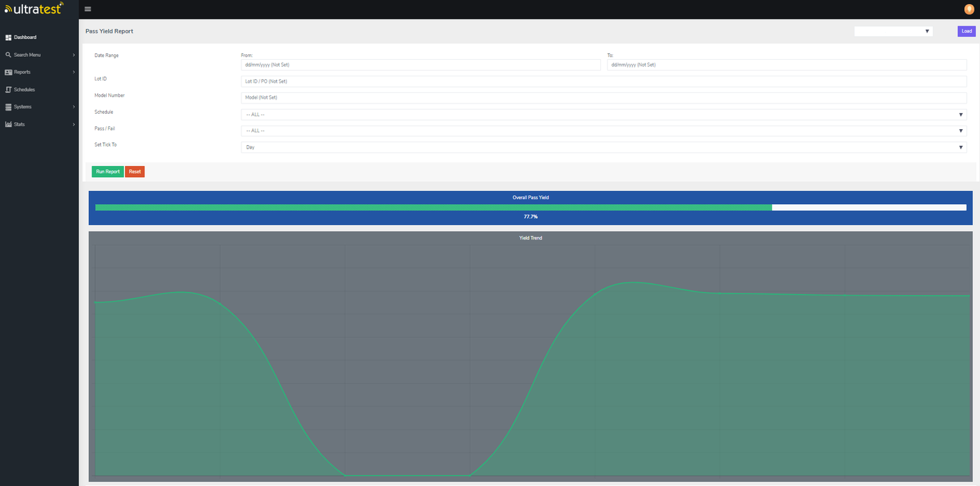The image size is (980, 486).
Task: Click the Reports icon in sidebar
Action: tap(8, 72)
